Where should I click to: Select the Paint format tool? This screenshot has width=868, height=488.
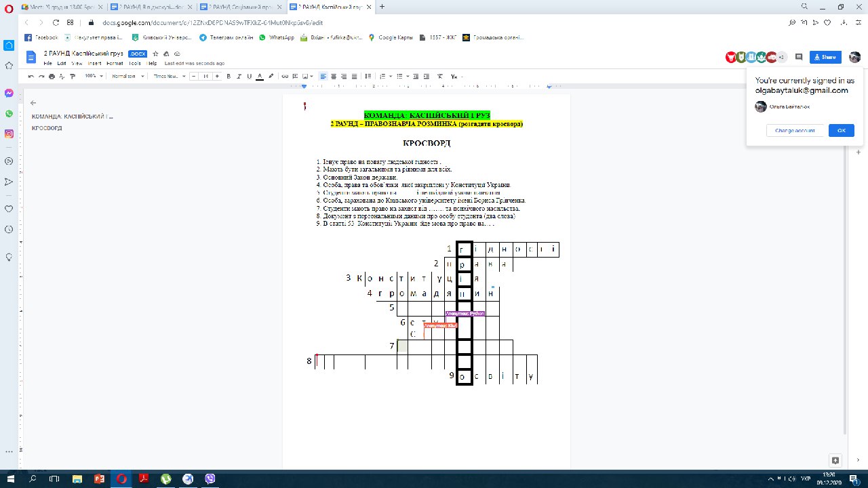tap(72, 77)
